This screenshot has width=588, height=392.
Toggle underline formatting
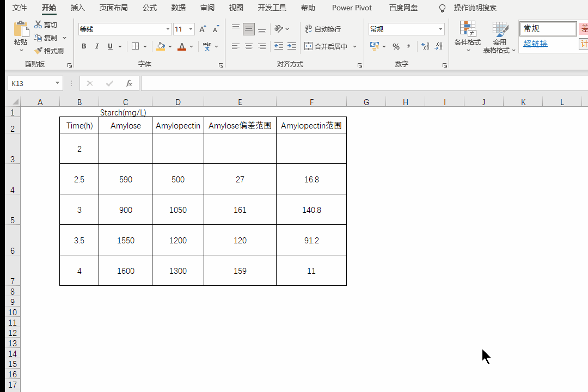[110, 46]
